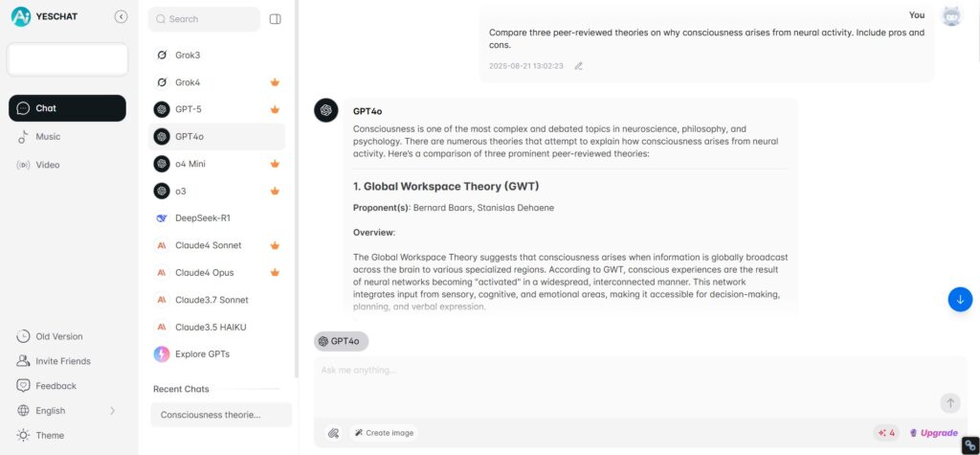This screenshot has height=455, width=980.
Task: Toggle the model list panel layout icon
Action: [x=275, y=19]
